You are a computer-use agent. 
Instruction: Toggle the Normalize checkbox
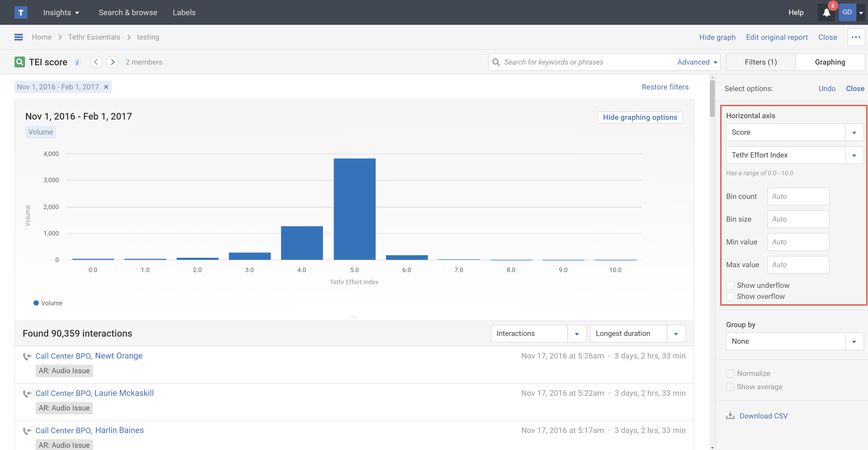(730, 373)
